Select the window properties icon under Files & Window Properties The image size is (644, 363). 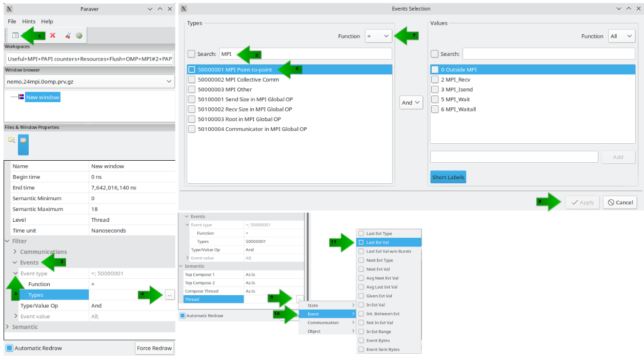(24, 140)
